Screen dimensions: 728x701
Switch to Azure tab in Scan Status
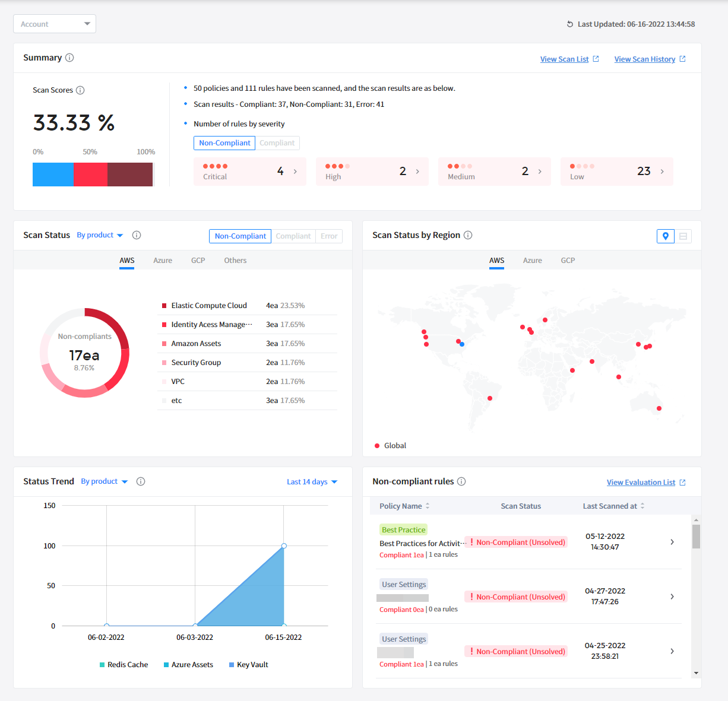163,261
